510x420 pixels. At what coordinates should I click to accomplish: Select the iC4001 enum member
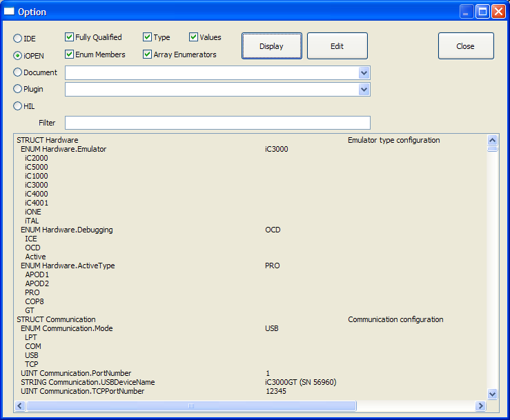(x=37, y=203)
